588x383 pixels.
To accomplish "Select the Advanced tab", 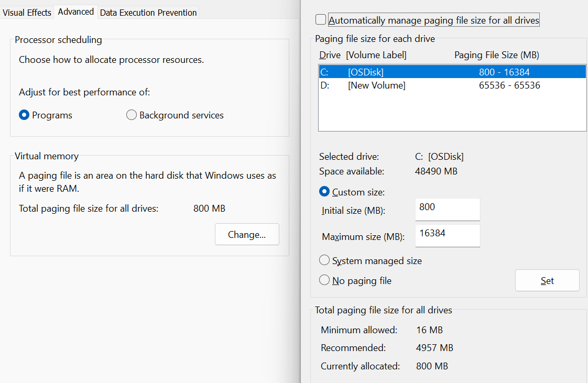I will (x=76, y=12).
